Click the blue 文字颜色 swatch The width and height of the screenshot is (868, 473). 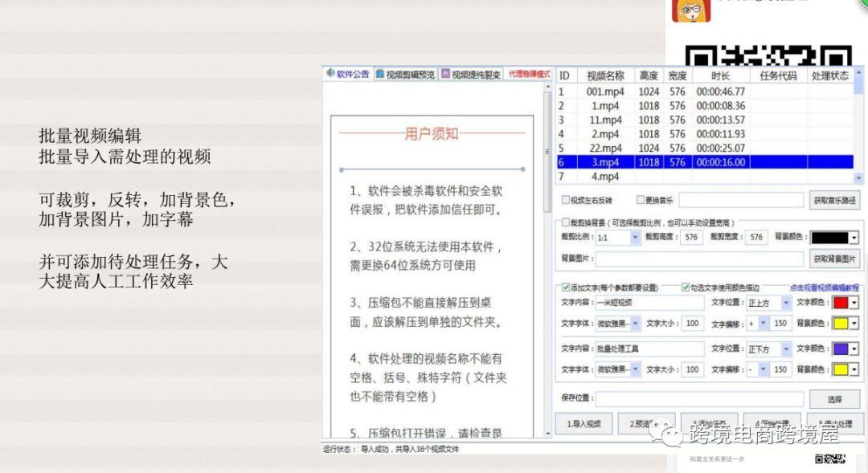pos(841,349)
